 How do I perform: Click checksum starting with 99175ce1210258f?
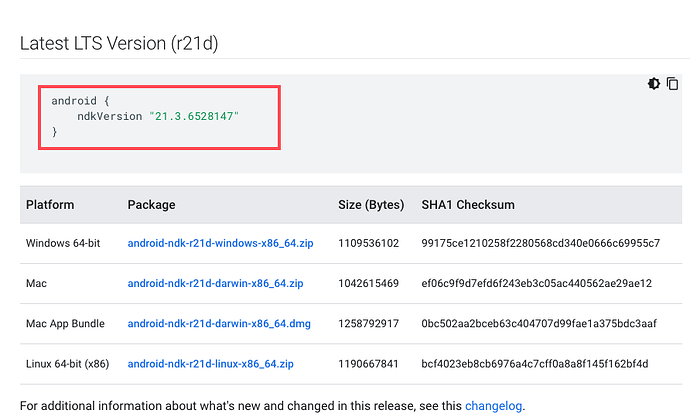(541, 243)
